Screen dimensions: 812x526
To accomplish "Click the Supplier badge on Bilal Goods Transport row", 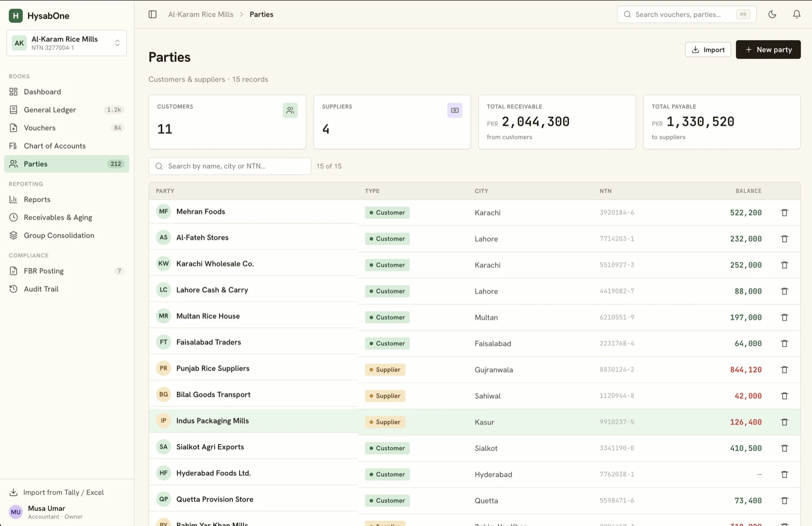I will (385, 396).
